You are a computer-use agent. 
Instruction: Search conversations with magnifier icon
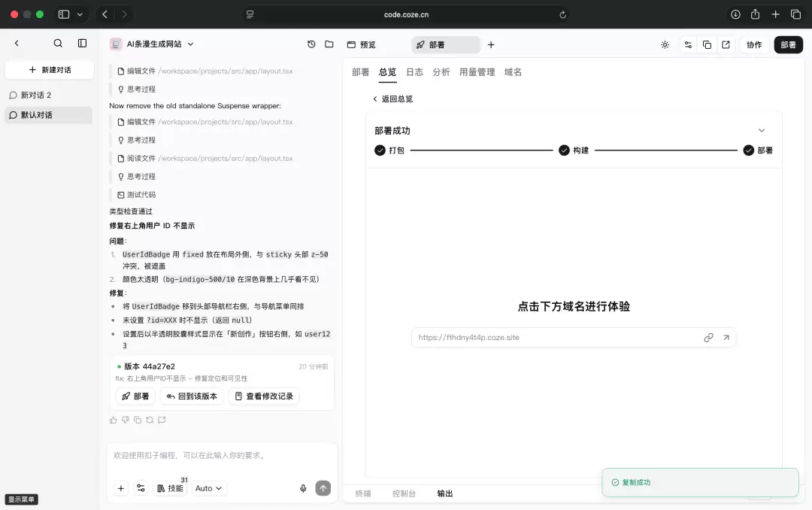(58, 44)
